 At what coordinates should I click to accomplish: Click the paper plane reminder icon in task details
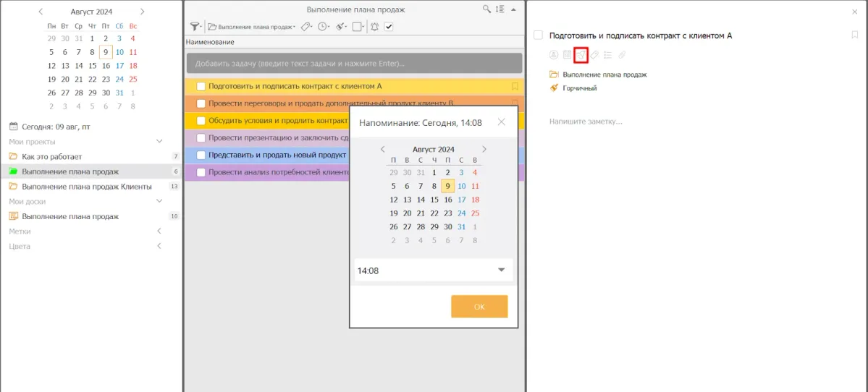[x=580, y=55]
